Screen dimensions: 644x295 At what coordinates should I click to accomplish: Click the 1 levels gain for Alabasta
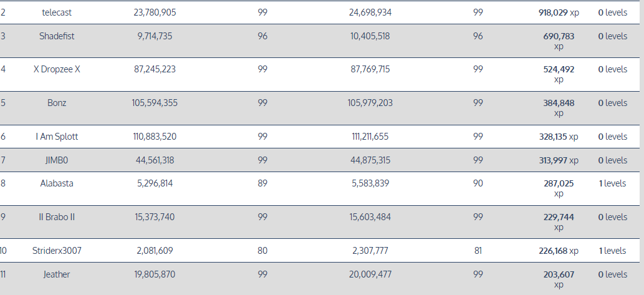tap(612, 183)
